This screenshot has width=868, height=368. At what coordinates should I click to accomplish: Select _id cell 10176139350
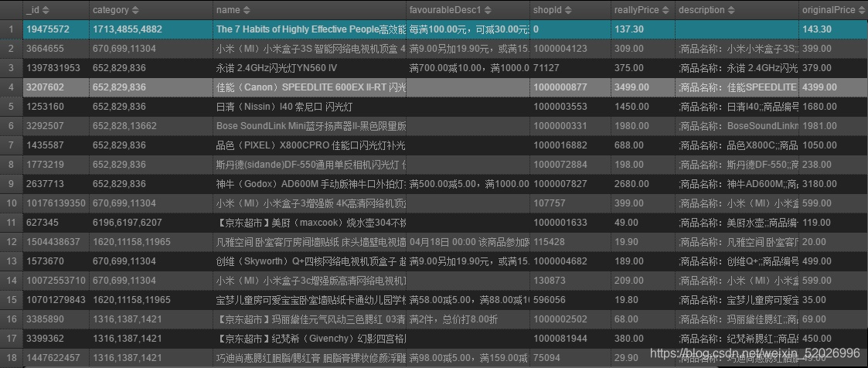coord(56,203)
